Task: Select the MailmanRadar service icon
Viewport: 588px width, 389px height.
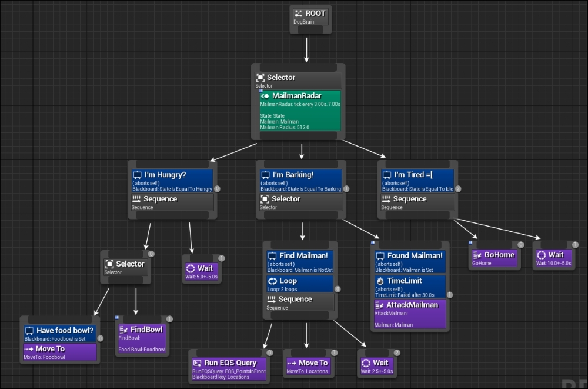Action: point(265,96)
